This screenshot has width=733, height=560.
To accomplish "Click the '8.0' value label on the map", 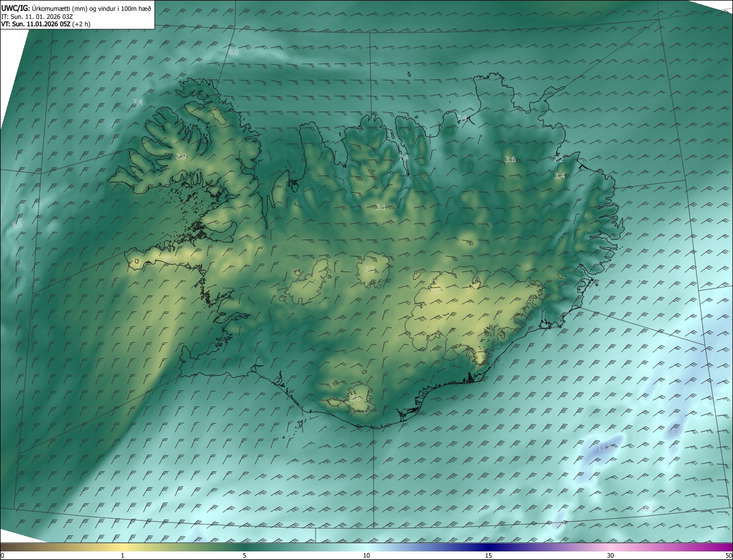I will pos(234,52).
